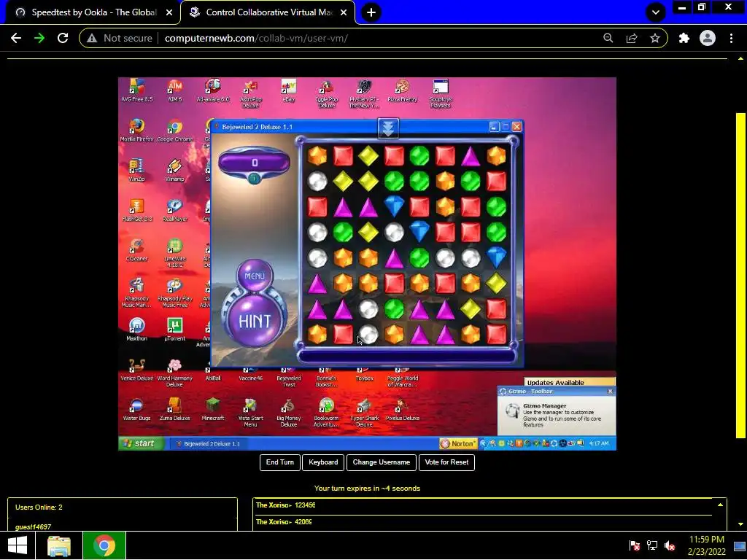This screenshot has width=747, height=560.
Task: Open the WinZip desktop shortcut
Action: pos(136,170)
